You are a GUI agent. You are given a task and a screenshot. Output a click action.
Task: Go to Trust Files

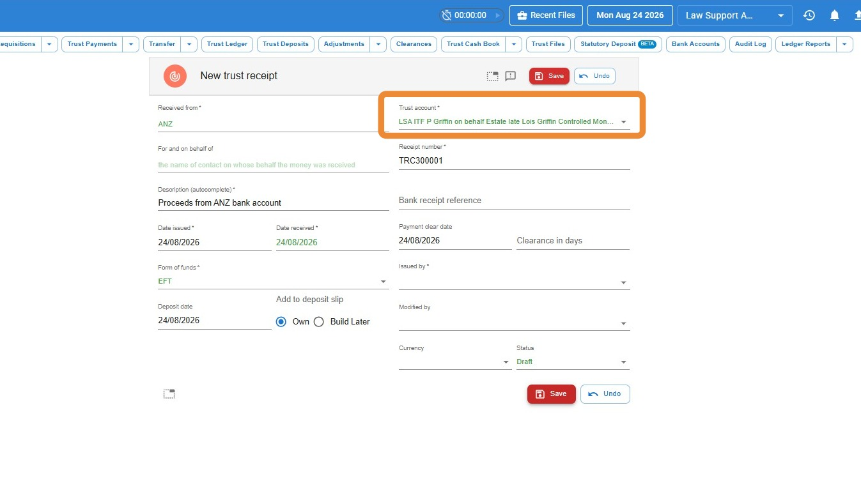pyautogui.click(x=548, y=44)
